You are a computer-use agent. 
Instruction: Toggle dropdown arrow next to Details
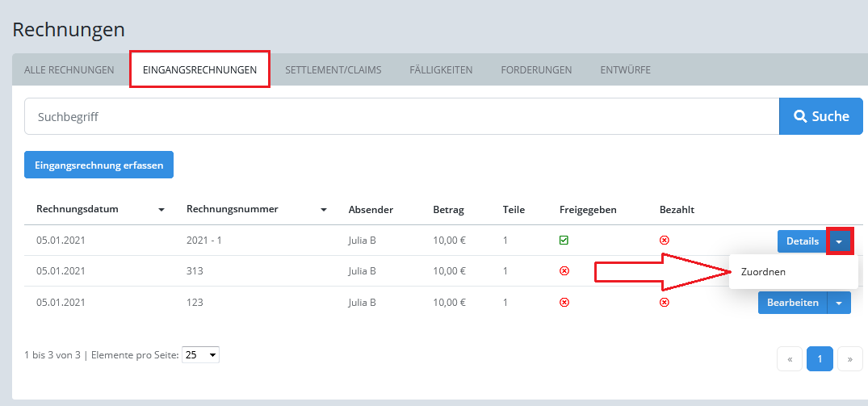coord(839,241)
